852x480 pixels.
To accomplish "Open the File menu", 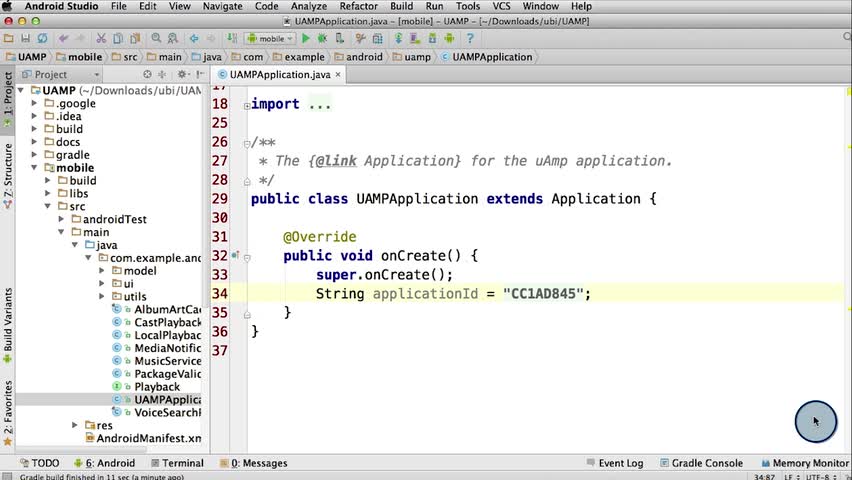I will 118,7.
